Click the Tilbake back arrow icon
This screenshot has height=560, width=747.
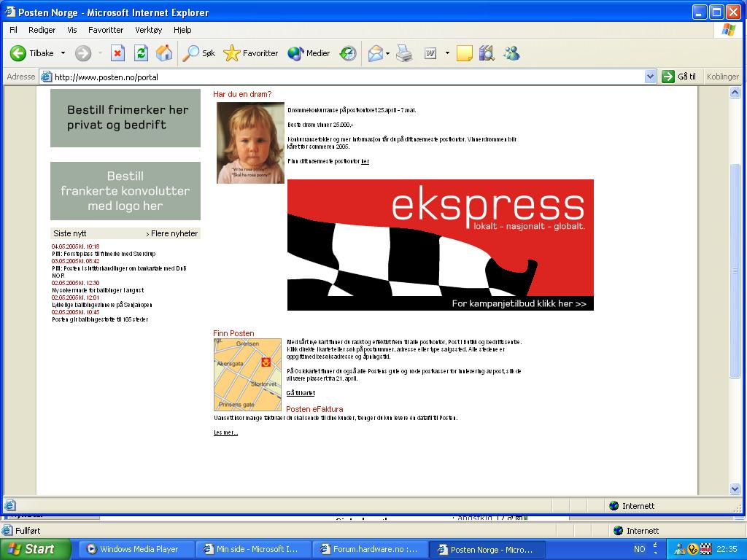tap(18, 52)
